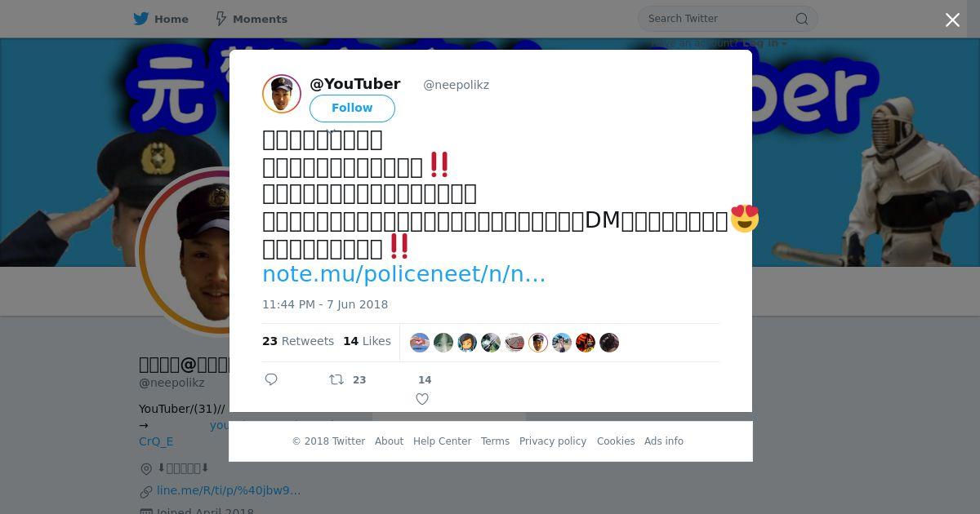The width and height of the screenshot is (980, 514).
Task: Click the reply speech bubble icon
Action: 271,379
